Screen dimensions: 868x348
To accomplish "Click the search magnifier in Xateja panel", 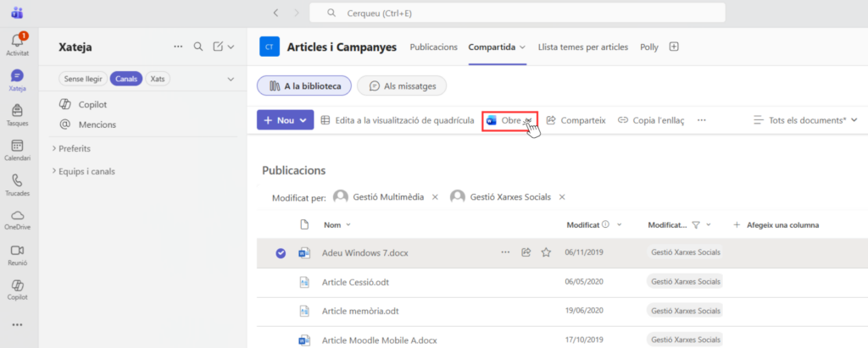I will coord(198,47).
